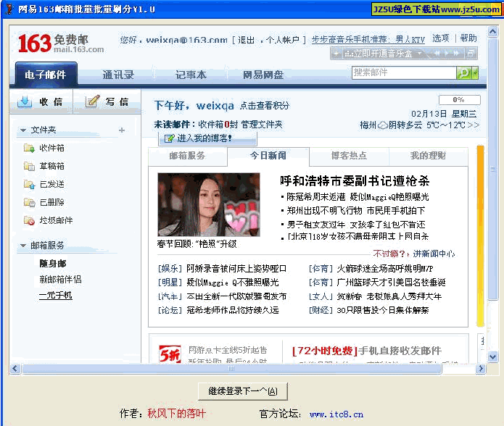Screen dimensions: 504x426
Task: Switch to the 电子邮件 tab
Action: [x=45, y=75]
